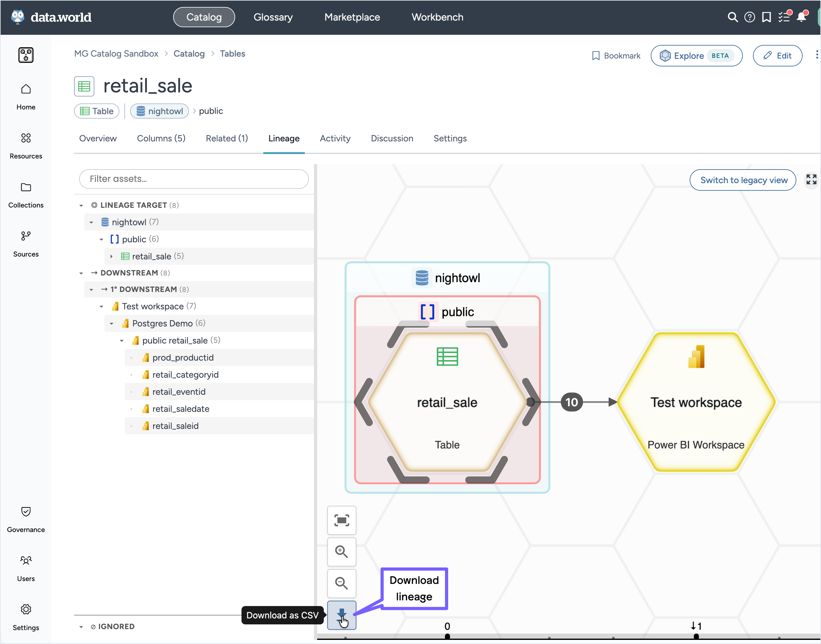This screenshot has height=644, width=821.
Task: Click the retail_sale table icon beside title
Action: pyautogui.click(x=84, y=86)
